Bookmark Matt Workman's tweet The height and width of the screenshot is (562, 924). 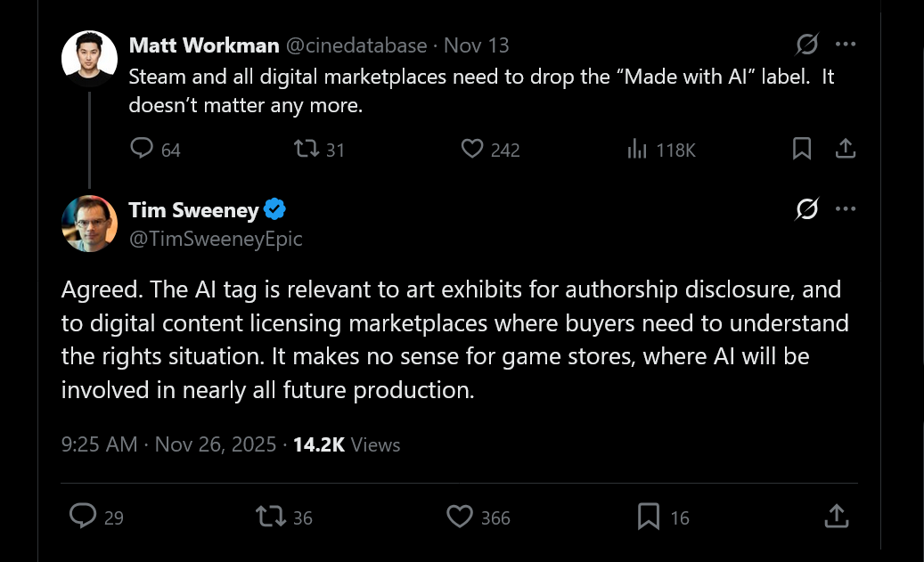click(800, 150)
